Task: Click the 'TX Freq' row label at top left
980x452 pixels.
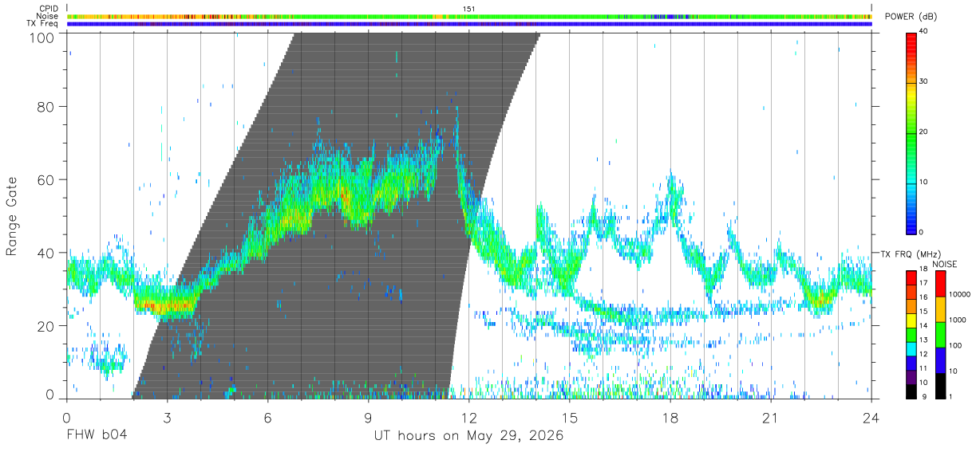Action: [x=43, y=24]
